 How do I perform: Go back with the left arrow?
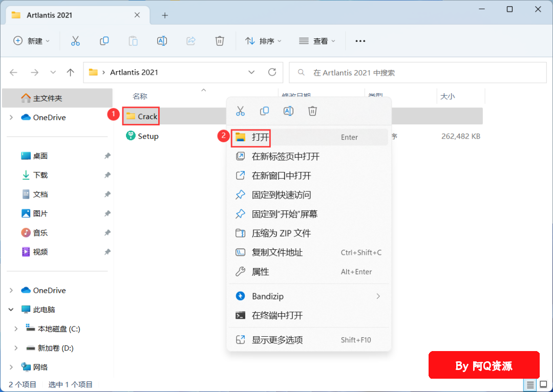13,73
